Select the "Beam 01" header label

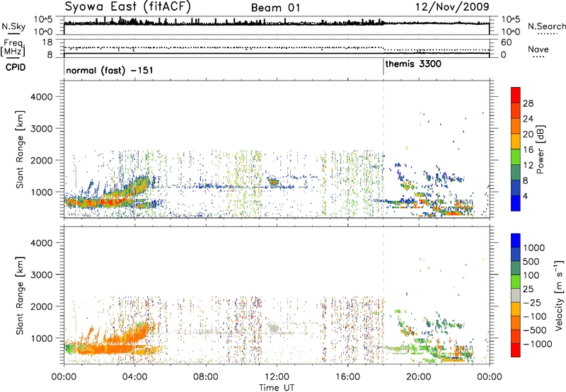coord(275,8)
